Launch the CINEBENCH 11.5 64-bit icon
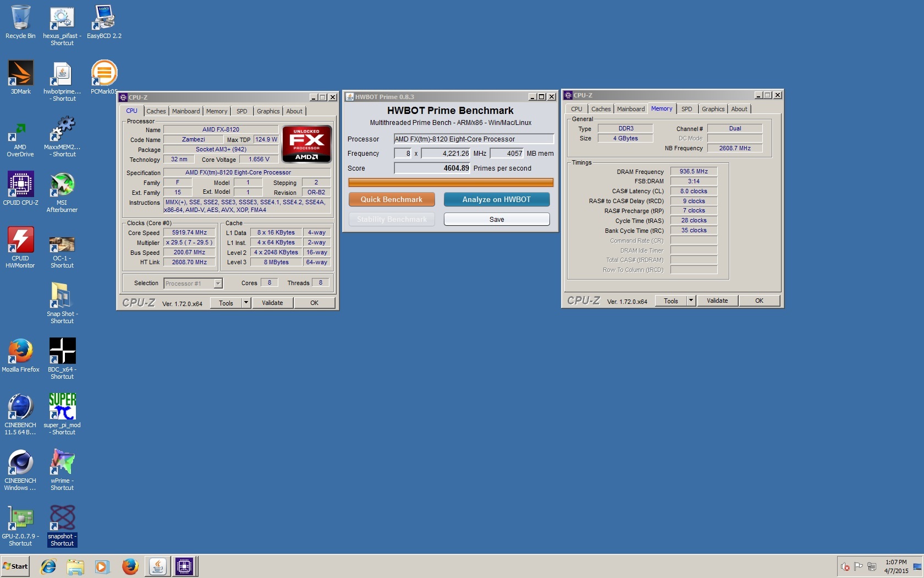924x578 pixels. (20, 414)
